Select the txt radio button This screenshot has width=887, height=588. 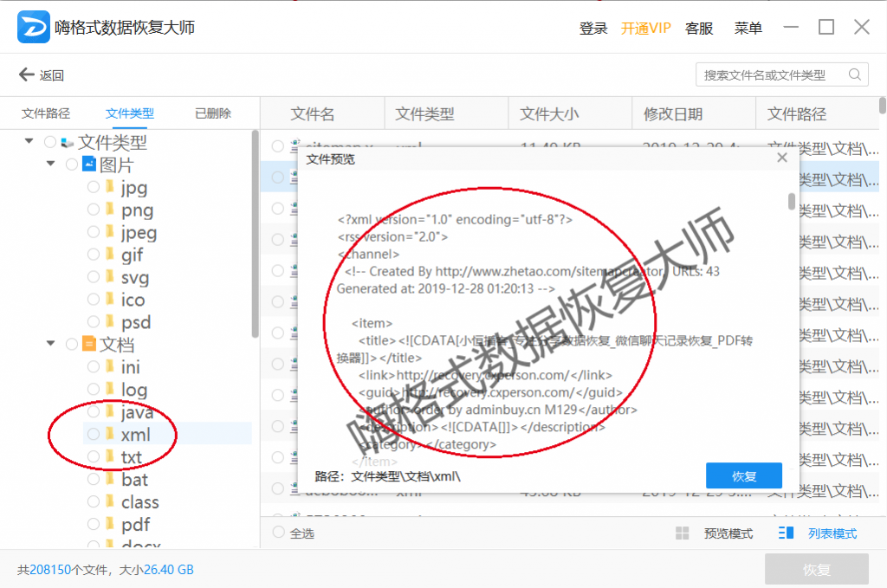click(94, 456)
